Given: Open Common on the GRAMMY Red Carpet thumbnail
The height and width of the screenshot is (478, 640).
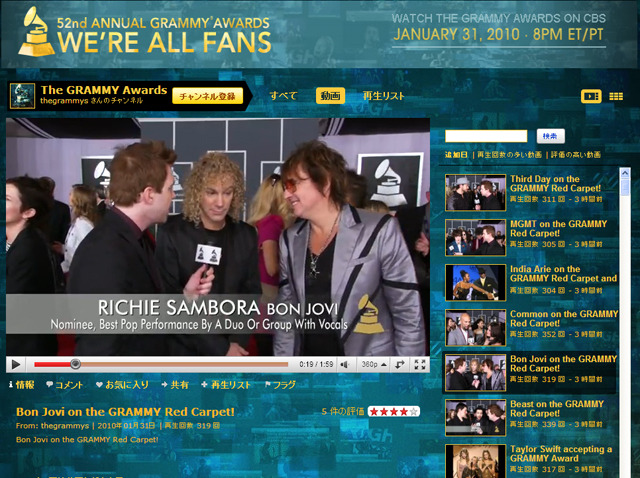Looking at the screenshot, I should point(476,328).
